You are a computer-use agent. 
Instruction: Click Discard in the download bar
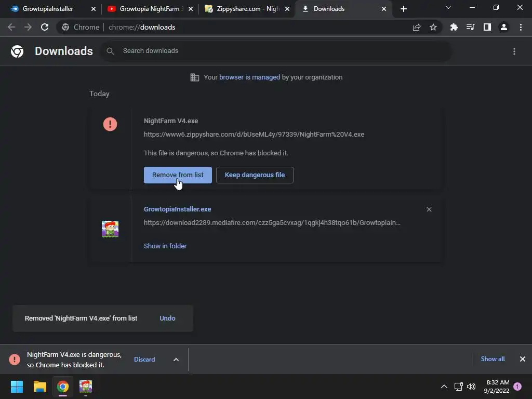[x=144, y=360]
